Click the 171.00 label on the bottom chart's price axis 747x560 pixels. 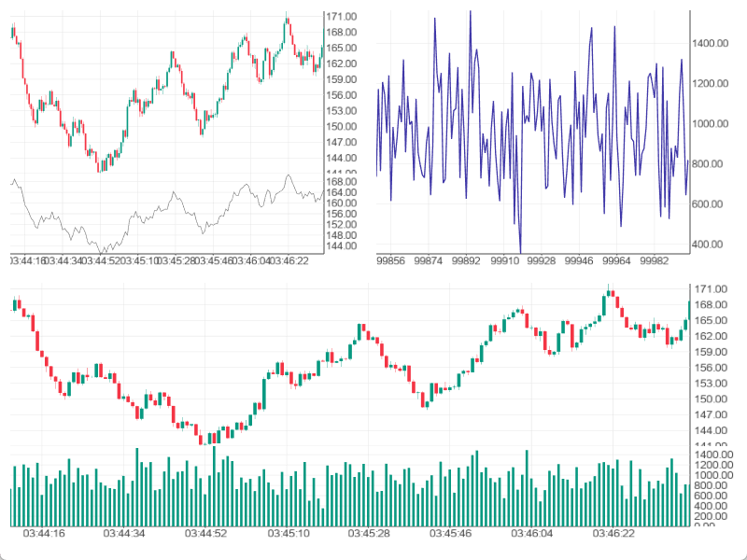(711, 288)
